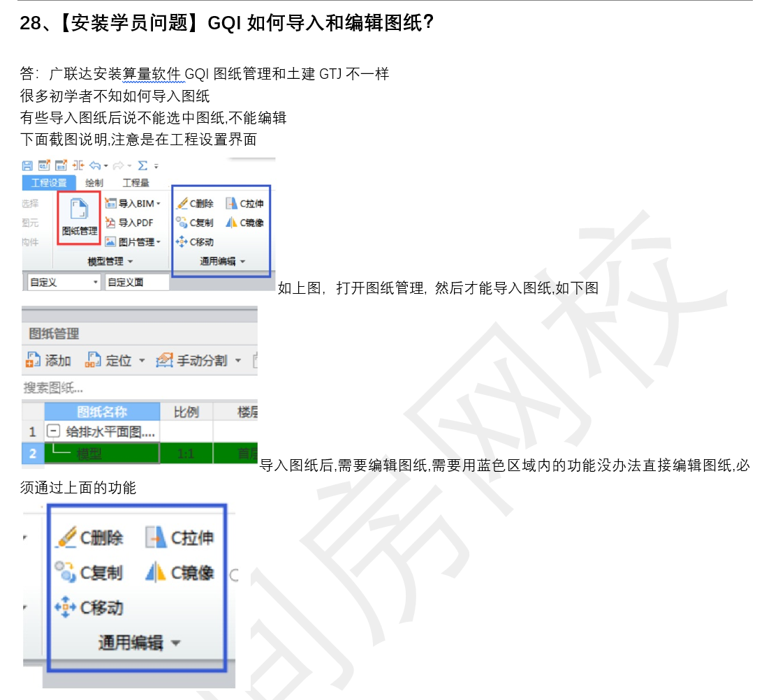The image size is (778, 700).
Task: Click the 1:1 scale cell
Action: 186,453
